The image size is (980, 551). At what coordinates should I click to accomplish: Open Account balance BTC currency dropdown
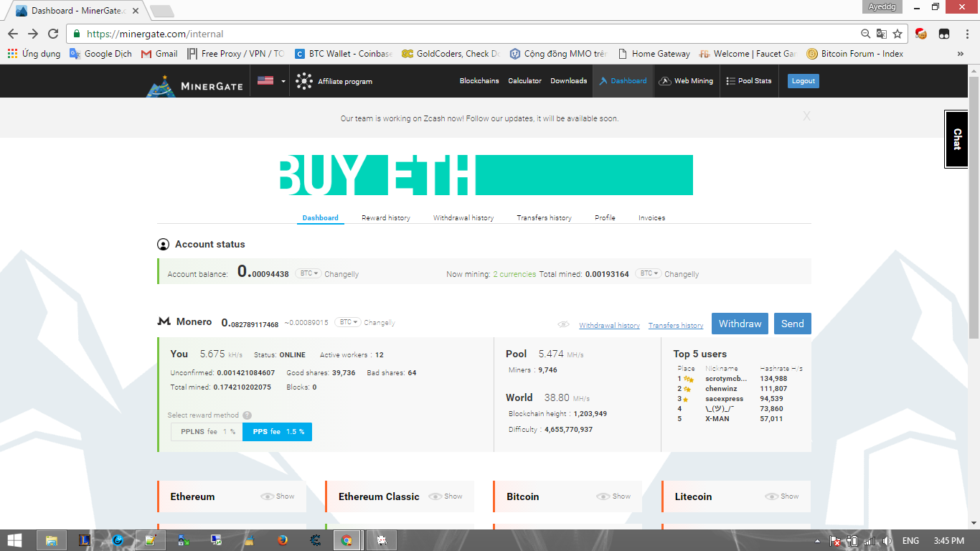pos(308,274)
